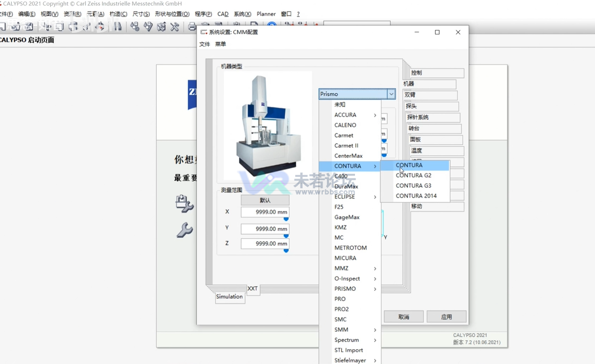Choose PRO2 in the machine list
595x364 pixels.
coord(350,309)
